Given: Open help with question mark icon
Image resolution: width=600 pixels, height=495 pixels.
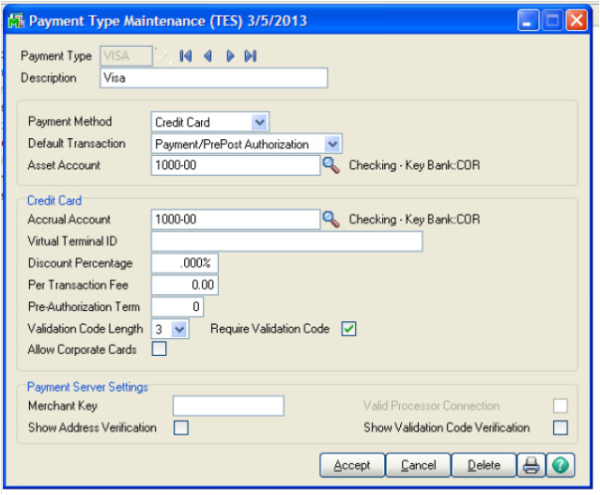Looking at the screenshot, I should (559, 465).
